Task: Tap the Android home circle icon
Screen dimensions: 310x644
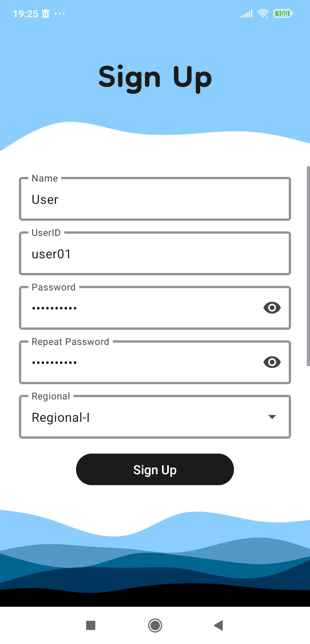Action: point(155,625)
